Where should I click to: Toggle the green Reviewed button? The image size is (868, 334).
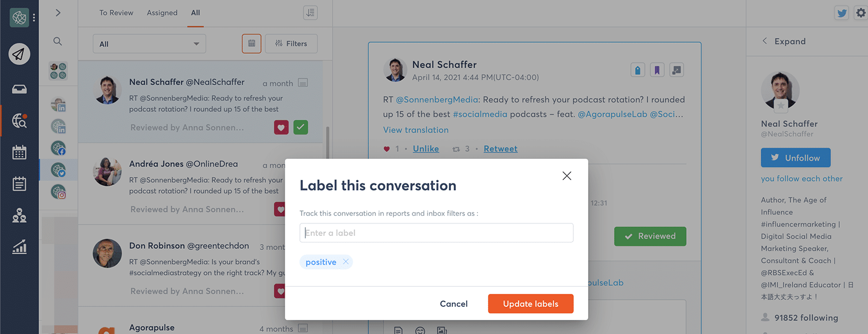click(x=650, y=236)
